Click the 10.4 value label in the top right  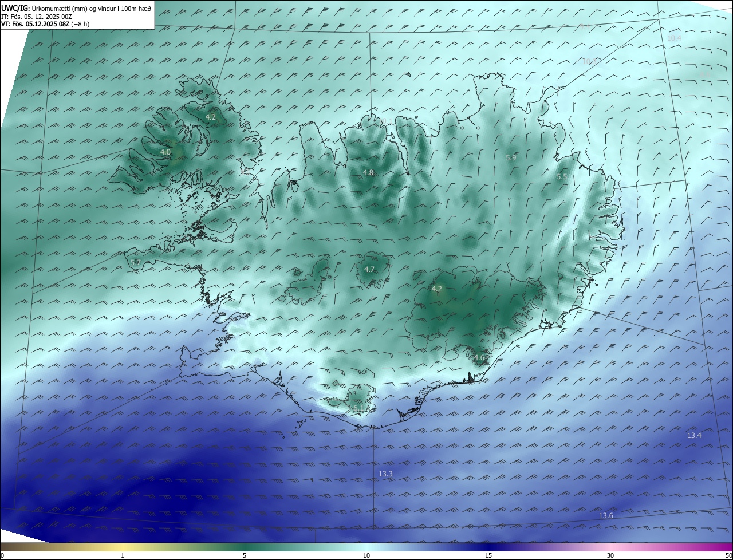pos(674,38)
